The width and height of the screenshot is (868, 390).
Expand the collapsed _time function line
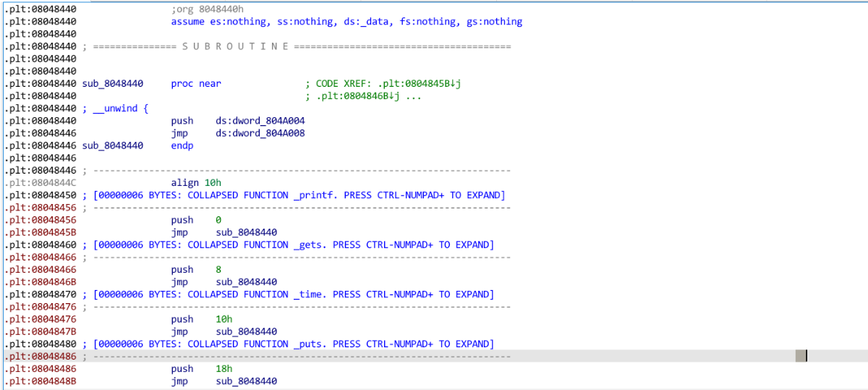point(294,294)
